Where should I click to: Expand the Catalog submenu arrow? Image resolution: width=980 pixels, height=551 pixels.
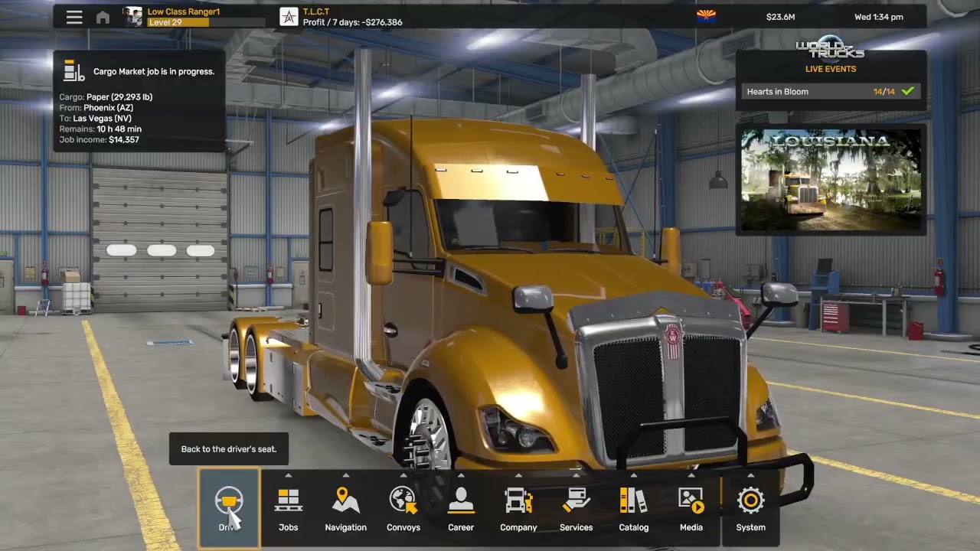click(633, 474)
